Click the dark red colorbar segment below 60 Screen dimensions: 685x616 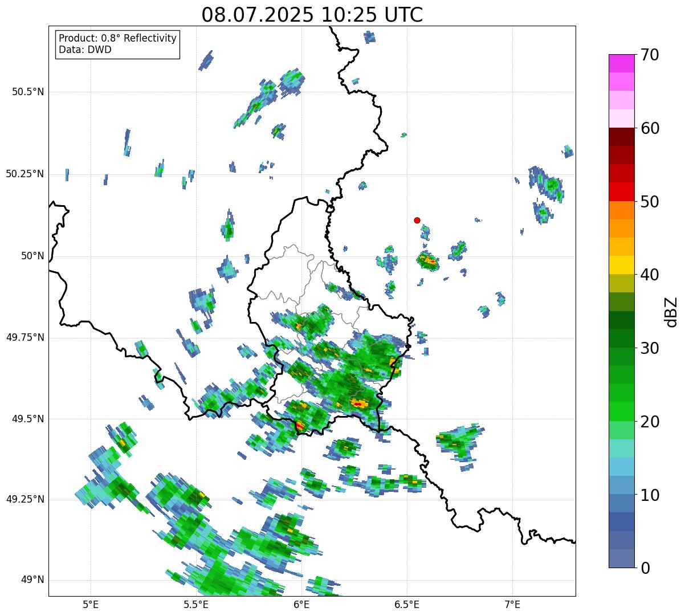tap(621, 137)
